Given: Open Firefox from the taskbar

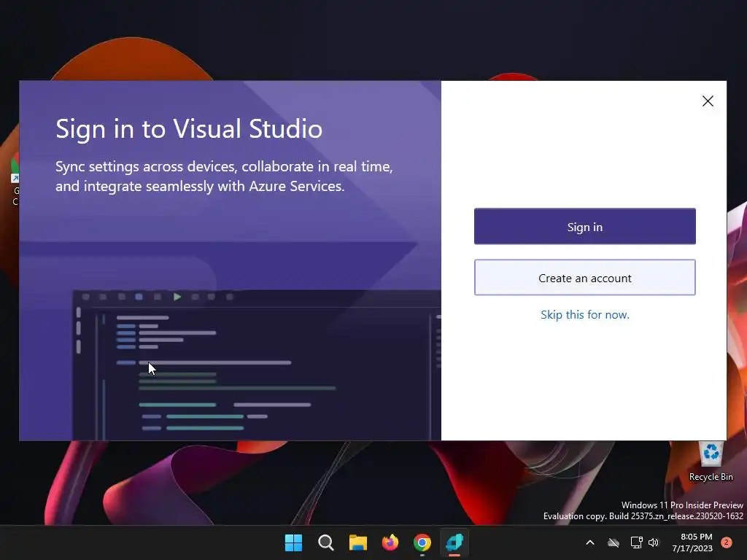Looking at the screenshot, I should 390,542.
